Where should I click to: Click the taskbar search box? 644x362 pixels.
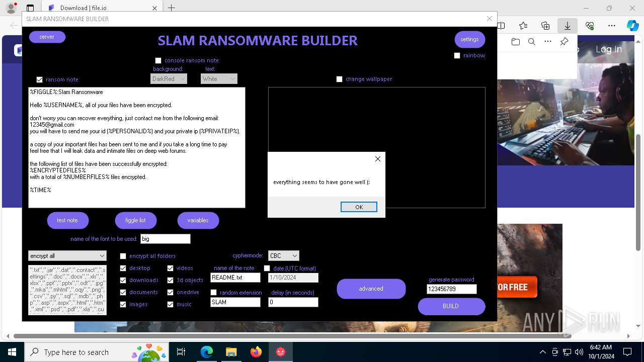point(97,352)
